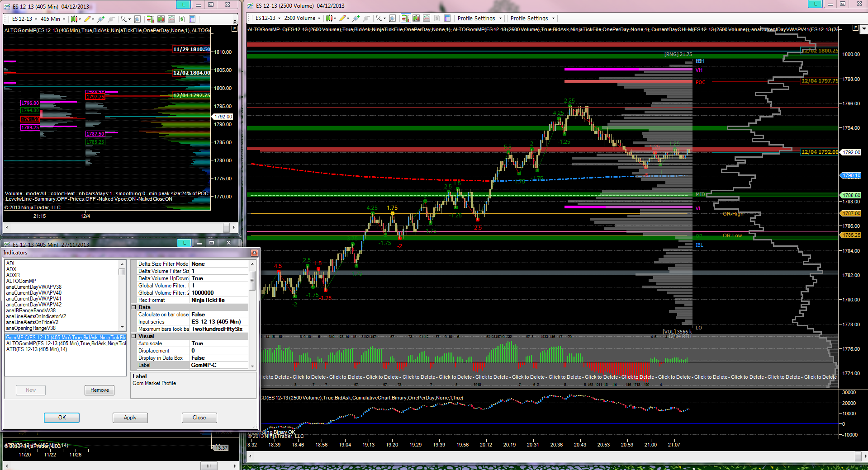Open Data Series icon in 405 Min chart
Screen dimensions: 868x470
161,19
